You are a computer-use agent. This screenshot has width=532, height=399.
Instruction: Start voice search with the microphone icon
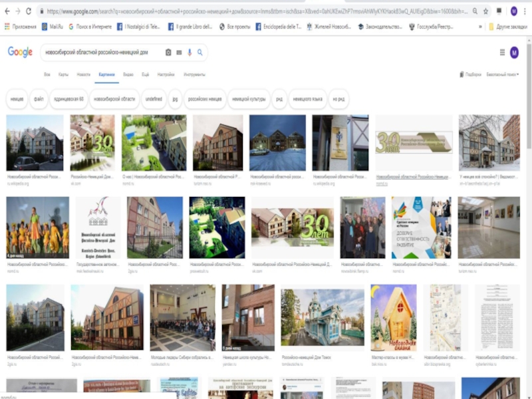click(x=190, y=52)
